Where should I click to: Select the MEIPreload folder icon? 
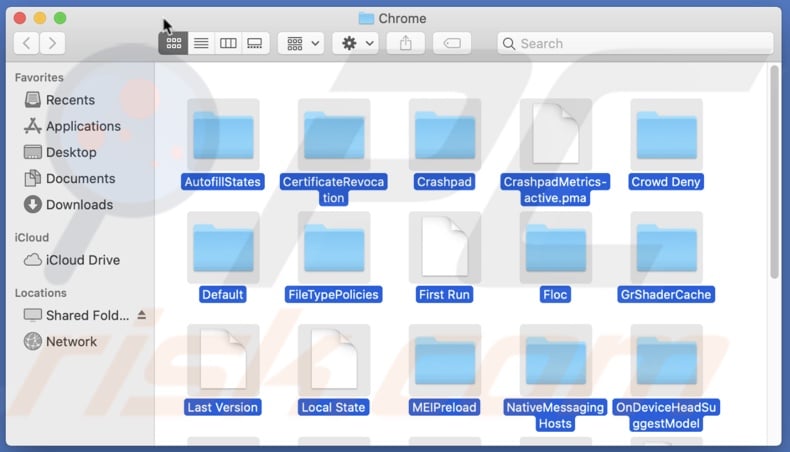coord(445,360)
